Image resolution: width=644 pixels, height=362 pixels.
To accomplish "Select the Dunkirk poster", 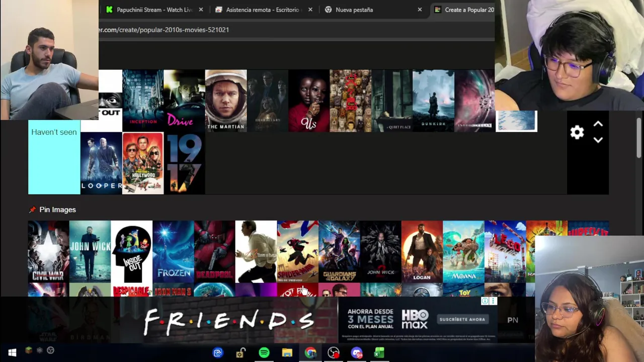I will [x=433, y=101].
